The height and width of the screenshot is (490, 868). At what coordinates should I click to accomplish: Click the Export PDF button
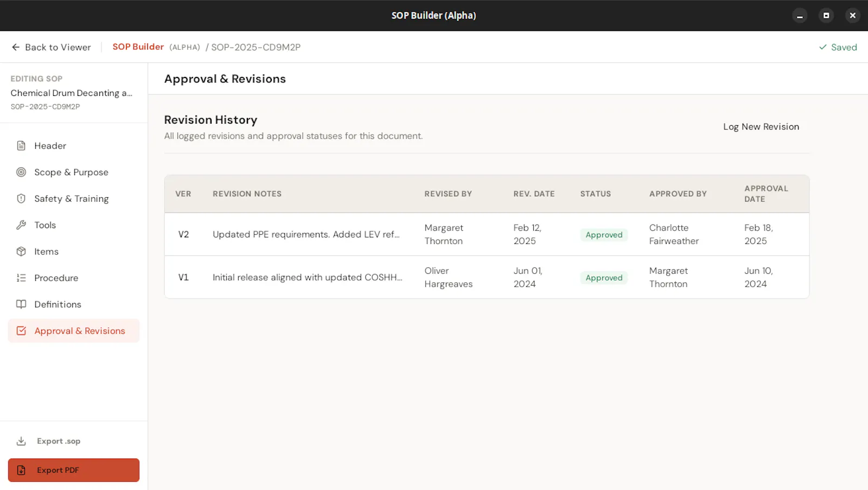coord(74,470)
